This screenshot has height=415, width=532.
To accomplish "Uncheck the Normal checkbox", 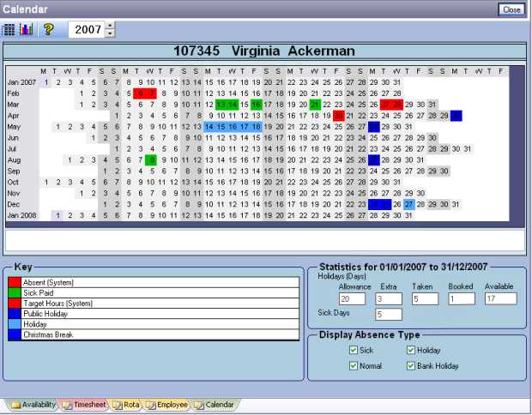I will [x=354, y=366].
